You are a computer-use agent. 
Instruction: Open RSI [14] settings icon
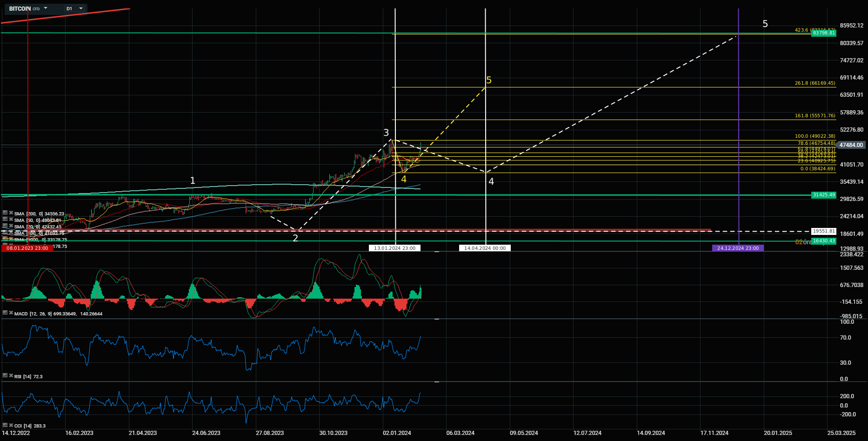pyautogui.click(x=5, y=375)
